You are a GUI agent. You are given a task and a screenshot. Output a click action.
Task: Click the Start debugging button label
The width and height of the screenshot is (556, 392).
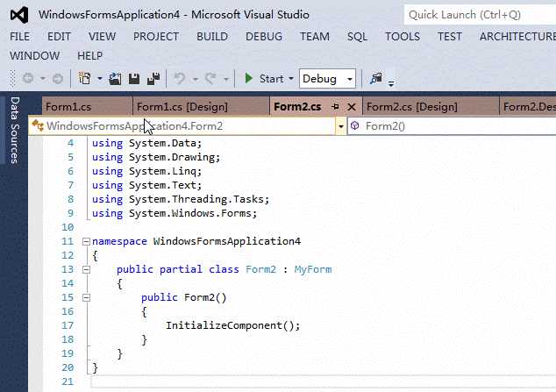pos(271,79)
